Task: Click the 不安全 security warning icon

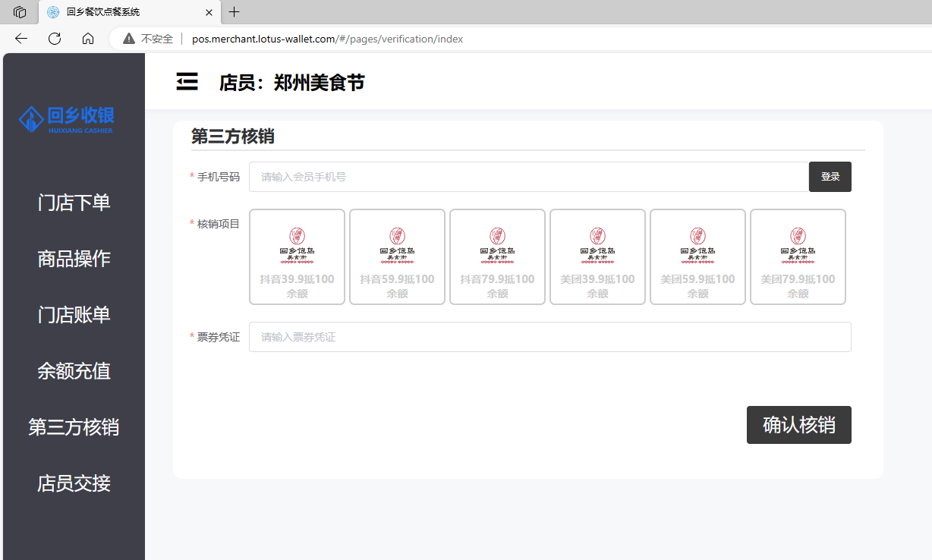Action: click(128, 39)
